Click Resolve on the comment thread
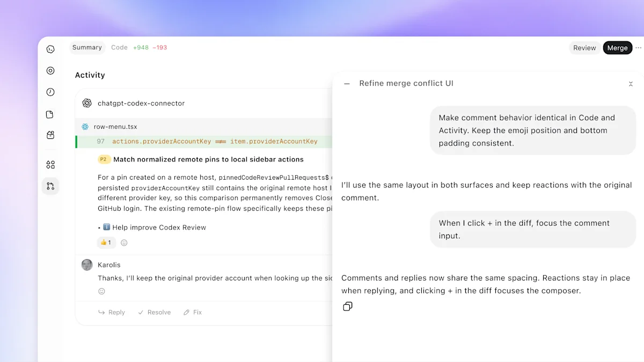644x362 pixels. click(x=154, y=312)
